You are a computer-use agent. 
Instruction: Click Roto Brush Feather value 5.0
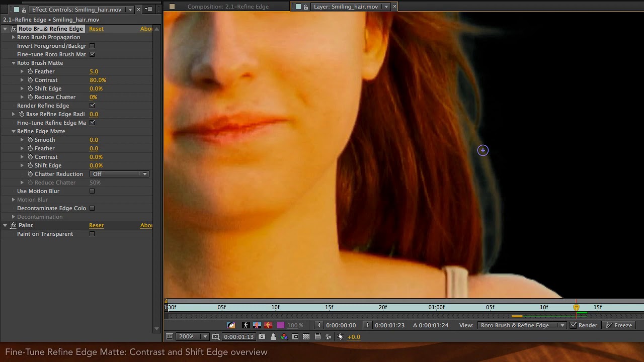[94, 71]
